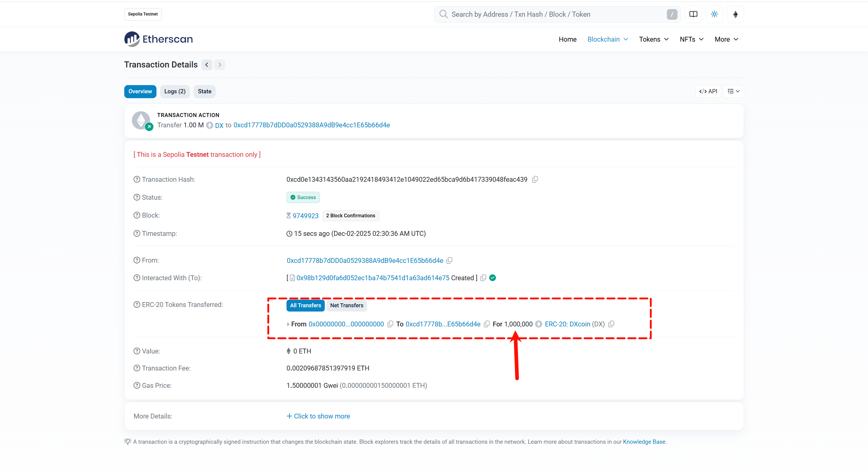Open the API button

(x=708, y=91)
